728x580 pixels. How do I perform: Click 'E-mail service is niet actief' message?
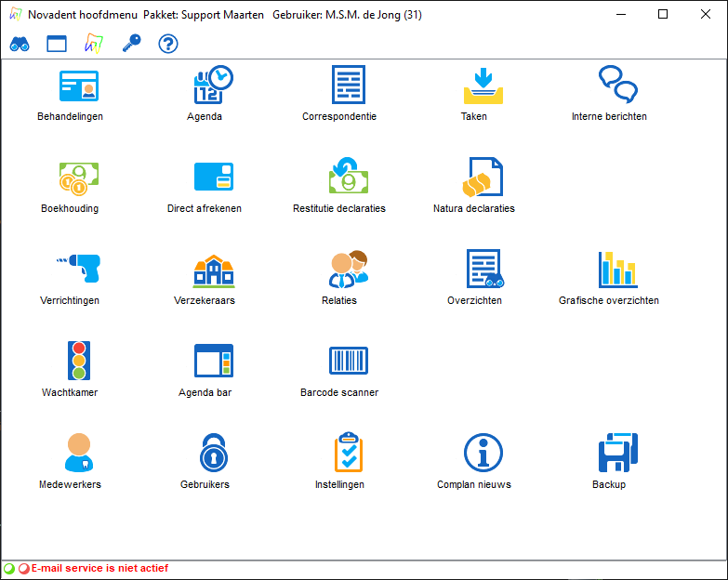pos(99,569)
